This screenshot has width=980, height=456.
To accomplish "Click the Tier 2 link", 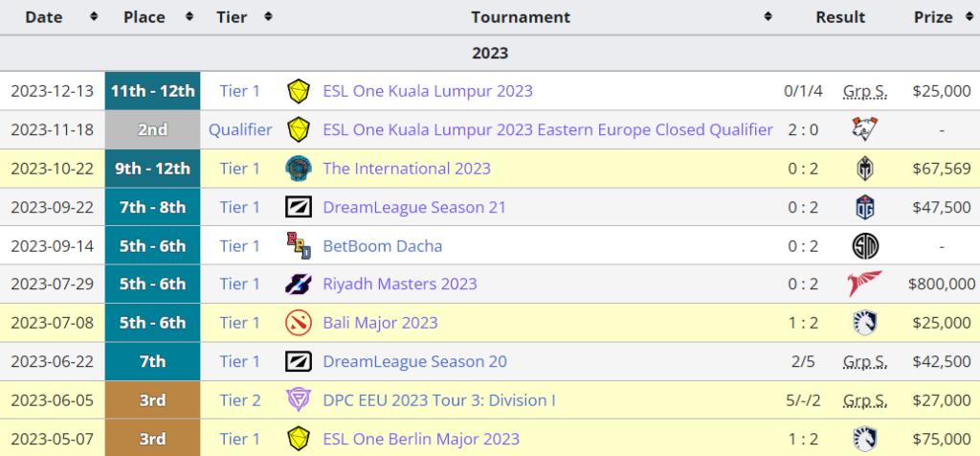I will pos(240,399).
